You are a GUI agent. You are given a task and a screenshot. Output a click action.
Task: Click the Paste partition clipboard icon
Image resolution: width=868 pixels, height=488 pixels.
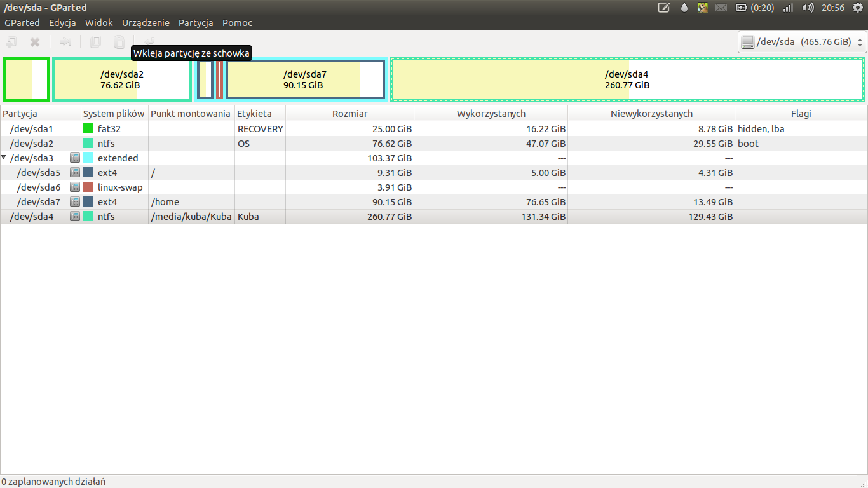119,42
